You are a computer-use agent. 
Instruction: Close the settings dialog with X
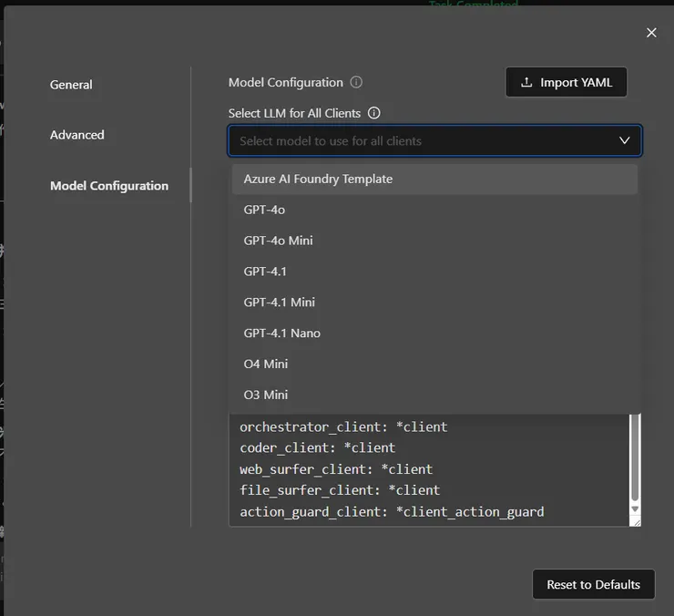[651, 33]
